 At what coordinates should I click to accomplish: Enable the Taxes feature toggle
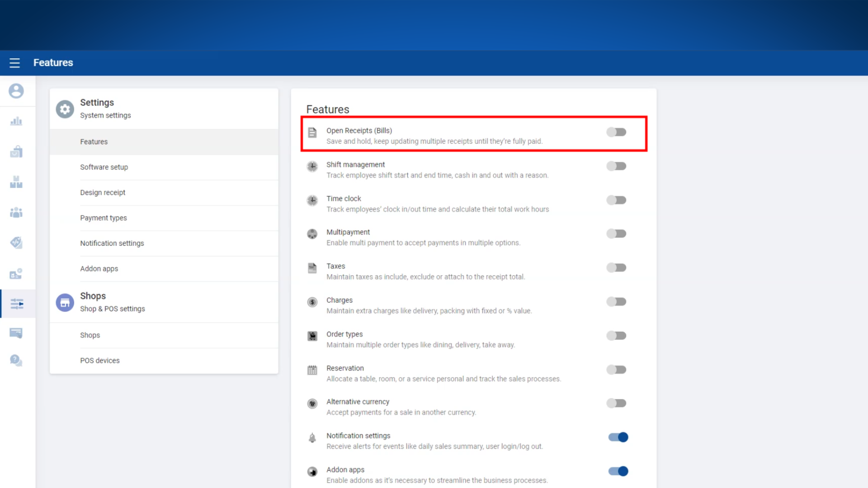(x=617, y=267)
